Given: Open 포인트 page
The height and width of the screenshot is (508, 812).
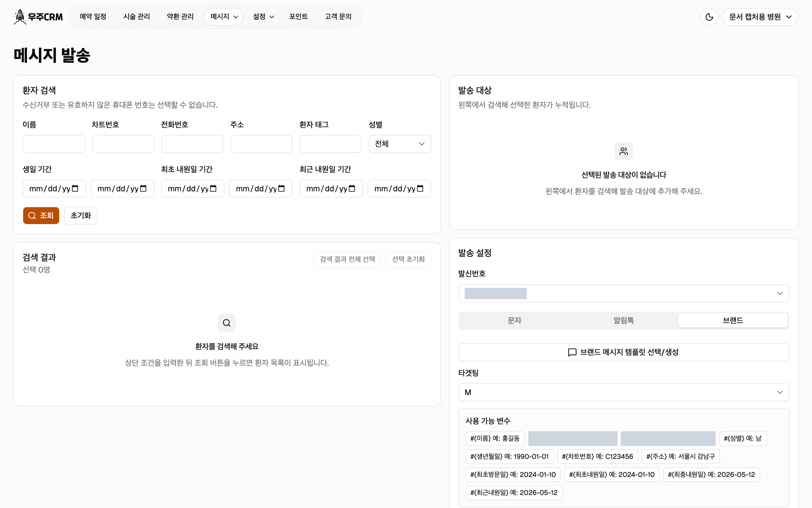Looking at the screenshot, I should coord(298,17).
